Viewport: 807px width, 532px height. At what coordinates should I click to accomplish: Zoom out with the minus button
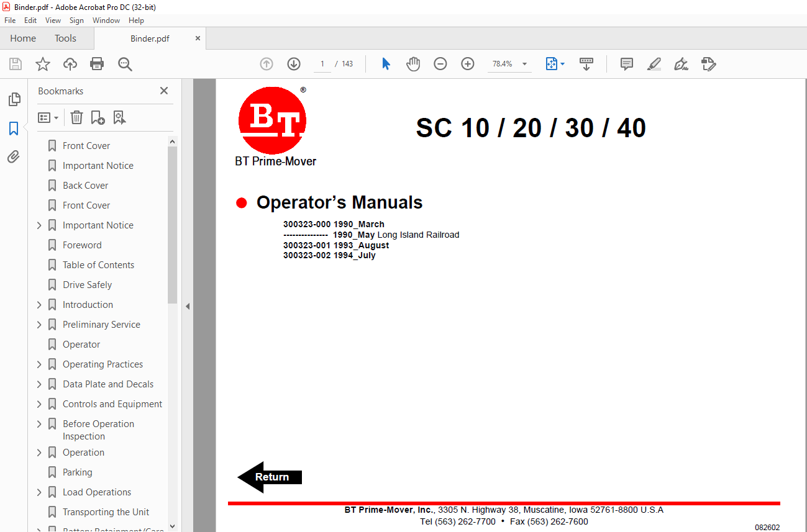coord(440,64)
